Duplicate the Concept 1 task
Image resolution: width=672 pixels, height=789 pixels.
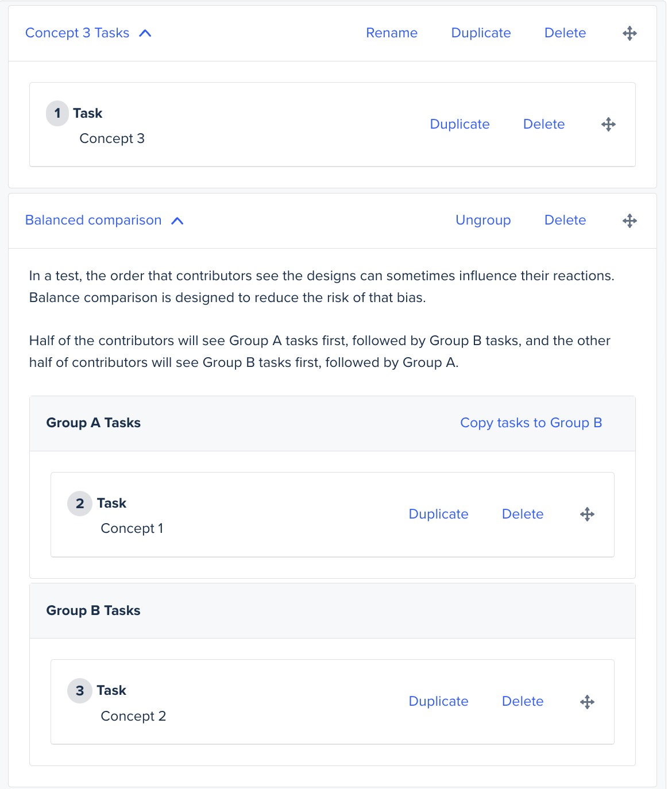pos(438,515)
